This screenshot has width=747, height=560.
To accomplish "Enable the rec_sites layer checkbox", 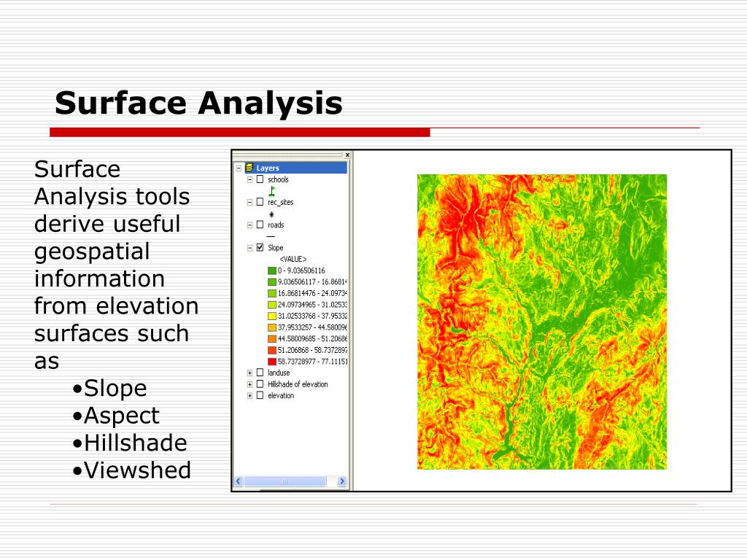I will click(x=260, y=202).
